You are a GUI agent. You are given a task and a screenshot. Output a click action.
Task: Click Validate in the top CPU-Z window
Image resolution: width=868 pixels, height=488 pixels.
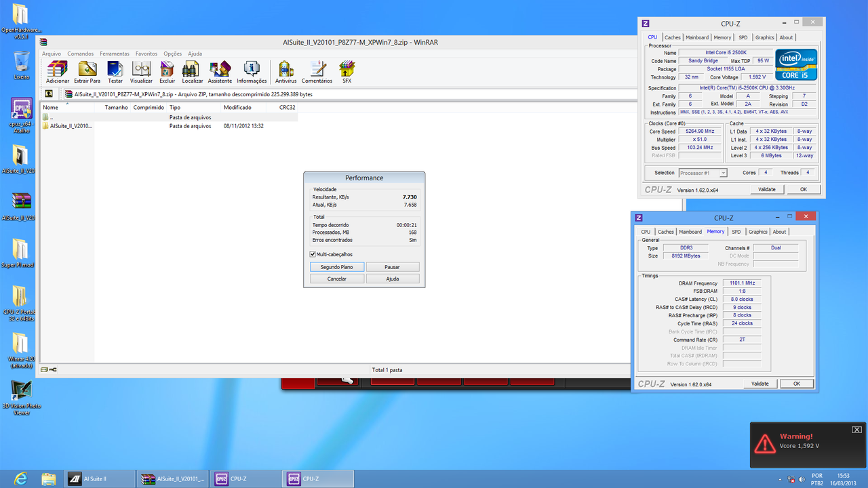point(767,190)
